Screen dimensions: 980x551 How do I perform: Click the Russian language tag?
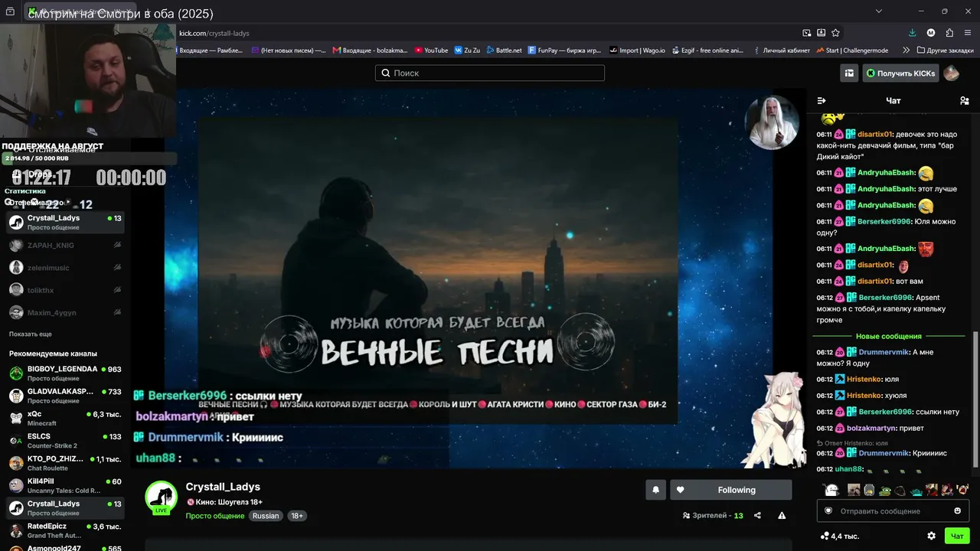tap(266, 516)
